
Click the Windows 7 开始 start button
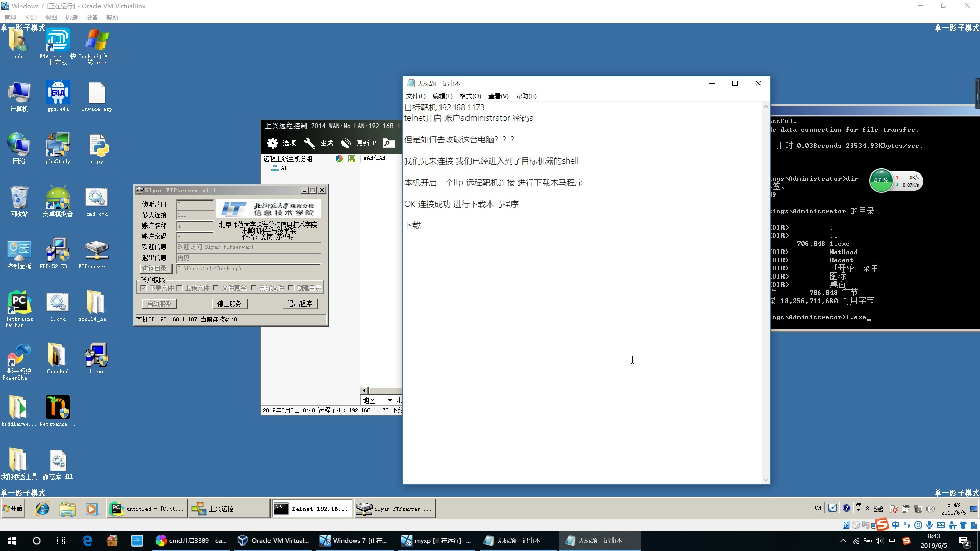tap(13, 509)
